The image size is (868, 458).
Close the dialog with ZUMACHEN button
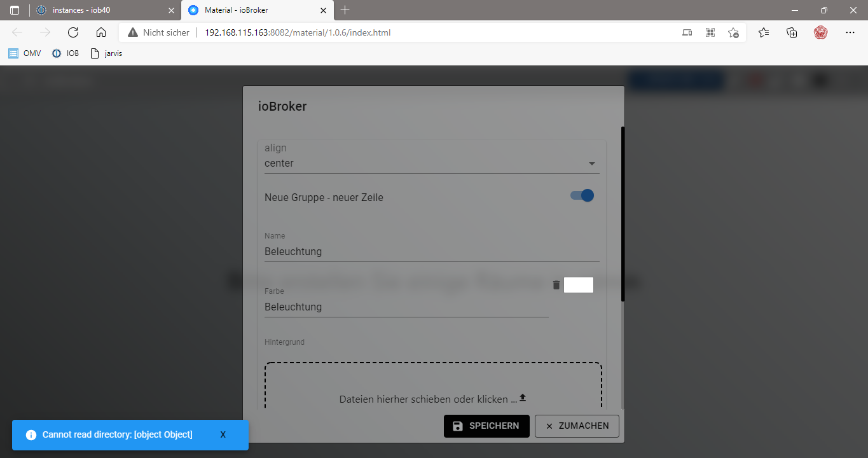pos(577,426)
